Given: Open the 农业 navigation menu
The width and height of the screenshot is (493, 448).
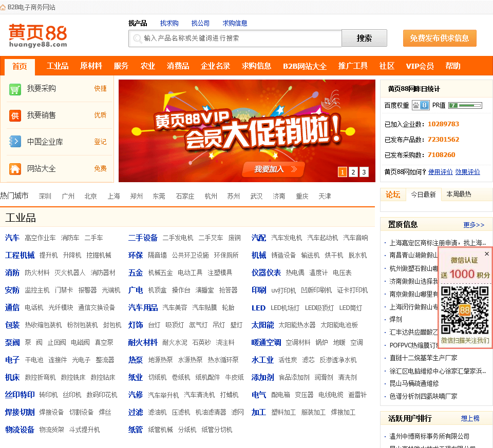Looking at the screenshot, I should pos(148,66).
